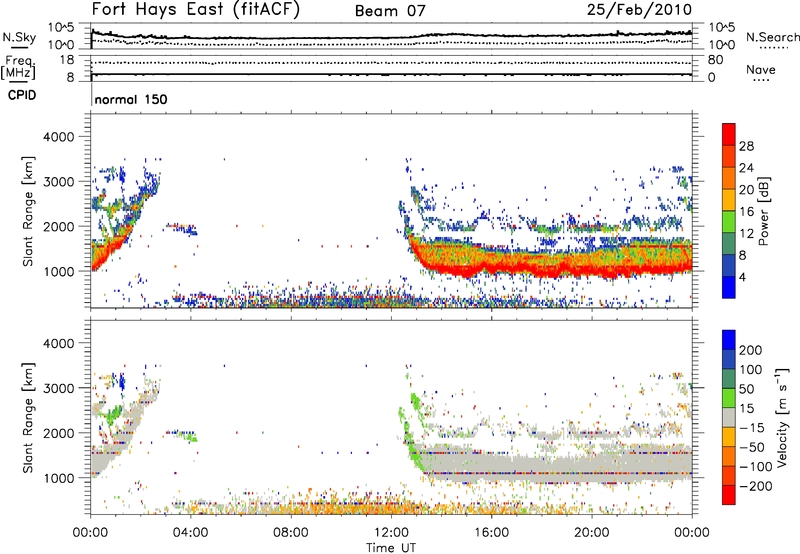Click the 'Freq. [MHz]' axis label
This screenshot has height=554, width=800.
[18, 68]
